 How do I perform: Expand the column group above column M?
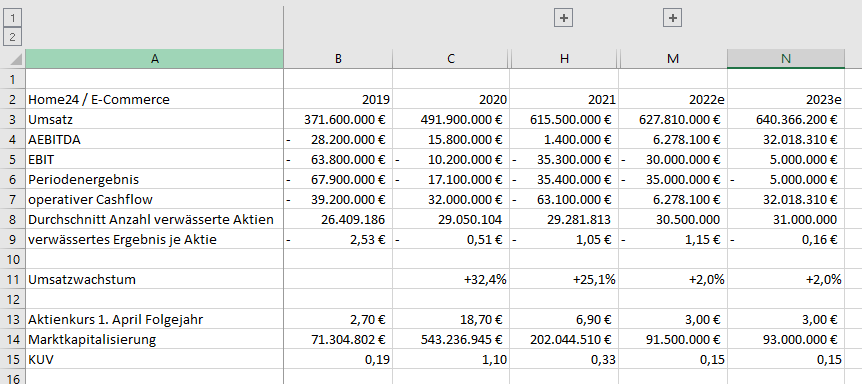pos(672,18)
